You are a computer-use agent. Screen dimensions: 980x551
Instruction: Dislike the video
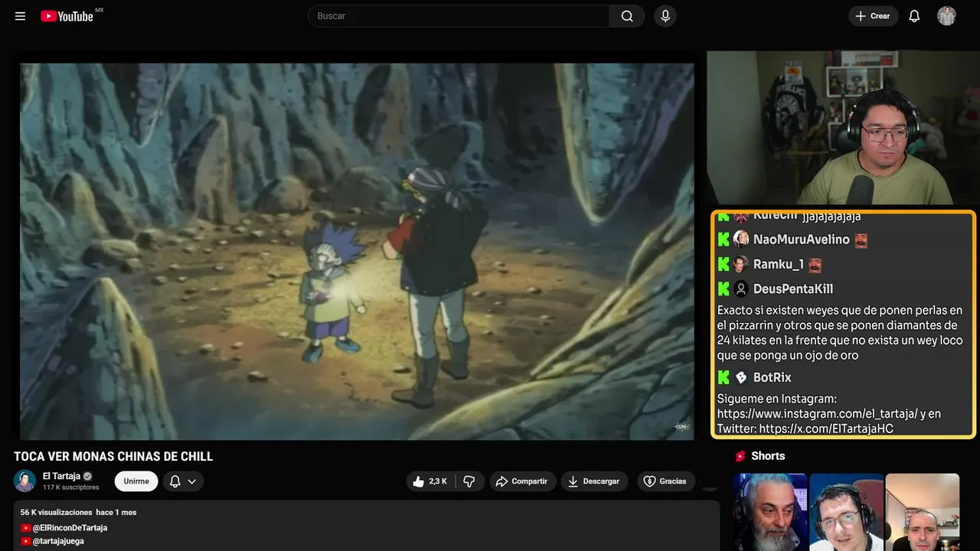[x=469, y=481]
